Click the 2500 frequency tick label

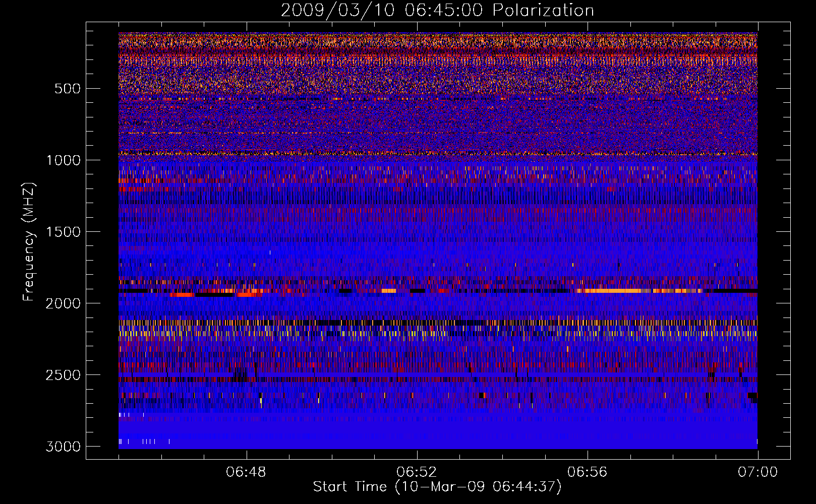63,375
